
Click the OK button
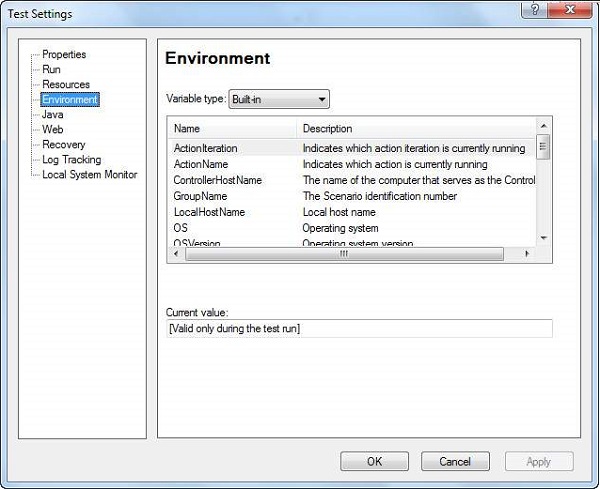coord(374,462)
